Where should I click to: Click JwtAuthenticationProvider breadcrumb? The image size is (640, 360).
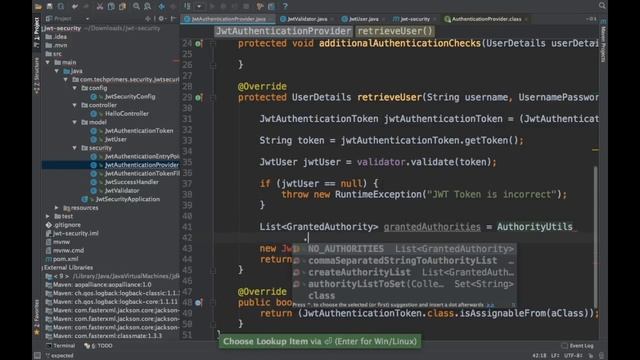[283, 31]
